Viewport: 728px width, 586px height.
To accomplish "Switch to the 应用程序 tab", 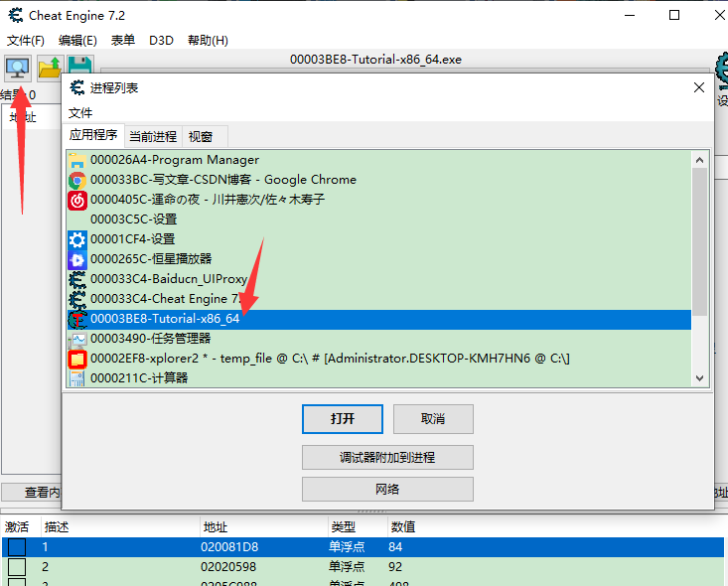I will pos(93,135).
